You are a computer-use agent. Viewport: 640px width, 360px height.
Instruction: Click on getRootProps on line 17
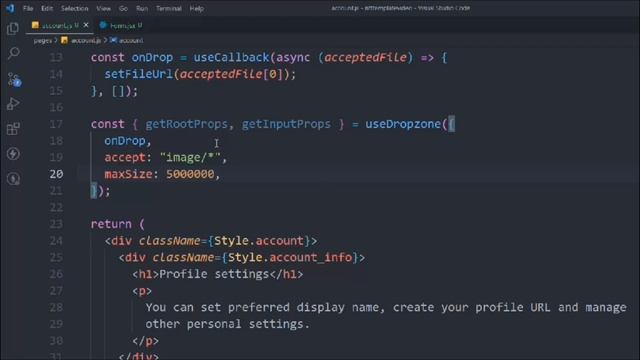(x=187, y=124)
